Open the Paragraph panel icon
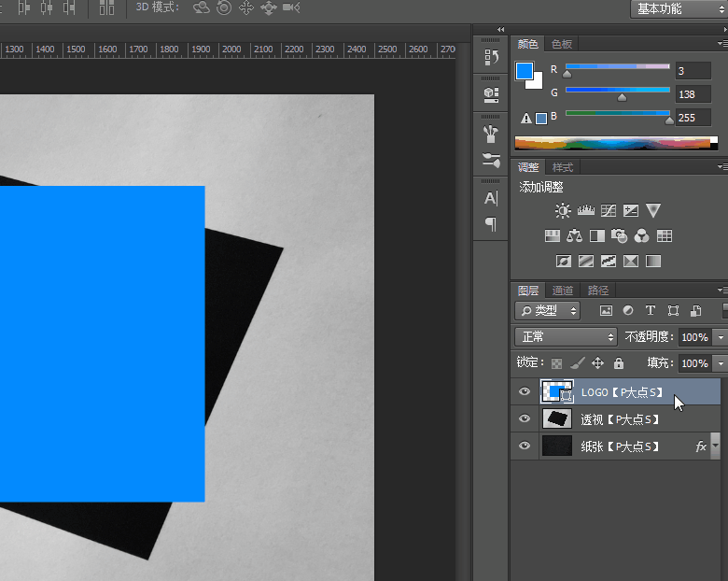The height and width of the screenshot is (581, 728). click(x=491, y=224)
